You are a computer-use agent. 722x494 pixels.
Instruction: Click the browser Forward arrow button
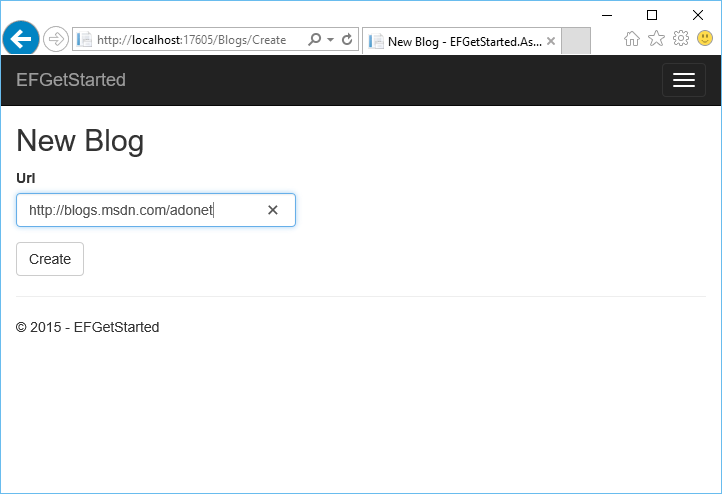point(56,40)
